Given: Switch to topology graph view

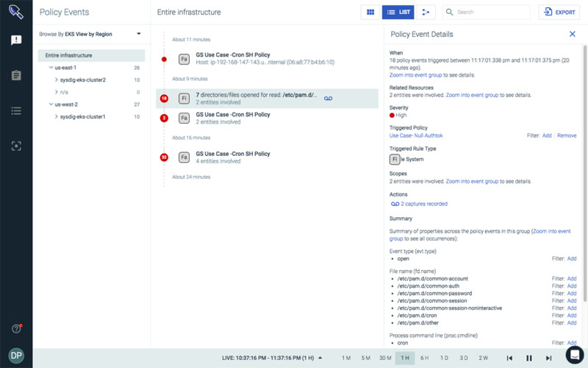Looking at the screenshot, I should (426, 12).
